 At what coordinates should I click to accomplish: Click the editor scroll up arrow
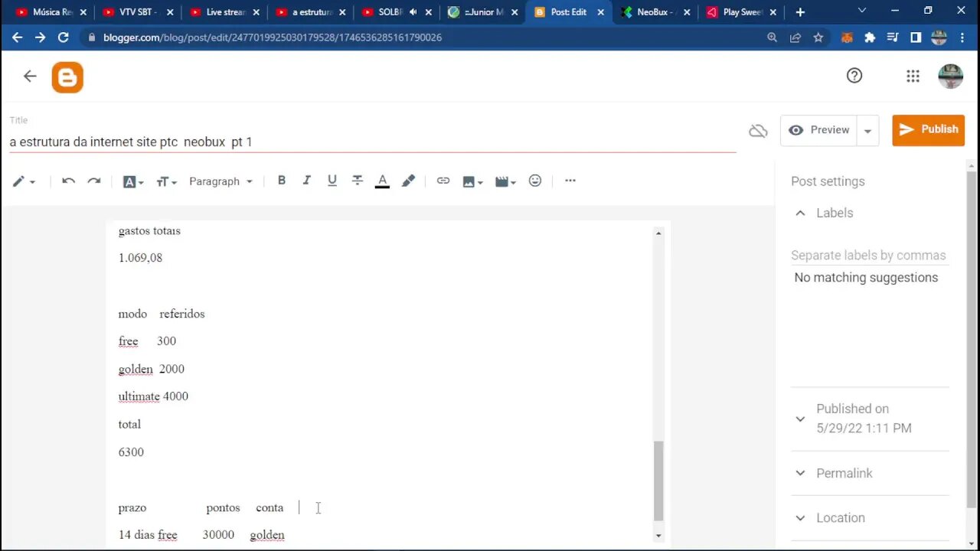(x=658, y=233)
